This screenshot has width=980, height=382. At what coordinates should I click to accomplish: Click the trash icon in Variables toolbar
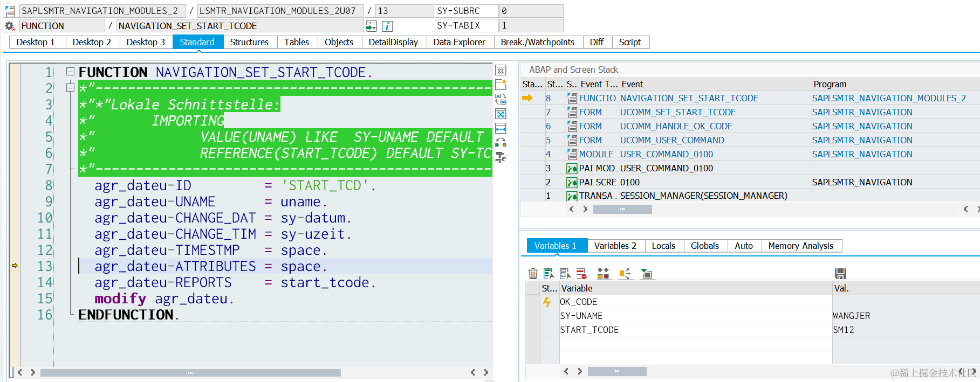(x=533, y=274)
